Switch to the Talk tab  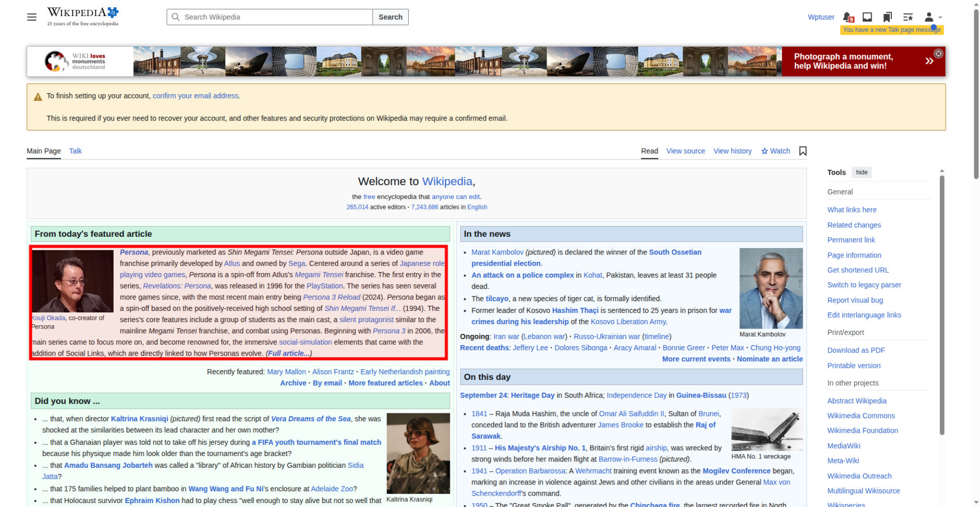point(75,151)
